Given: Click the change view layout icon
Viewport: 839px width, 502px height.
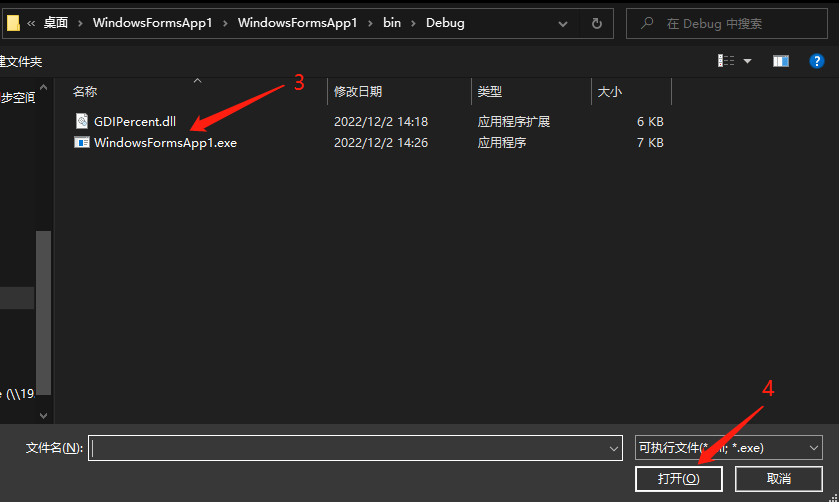Looking at the screenshot, I should point(726,61).
